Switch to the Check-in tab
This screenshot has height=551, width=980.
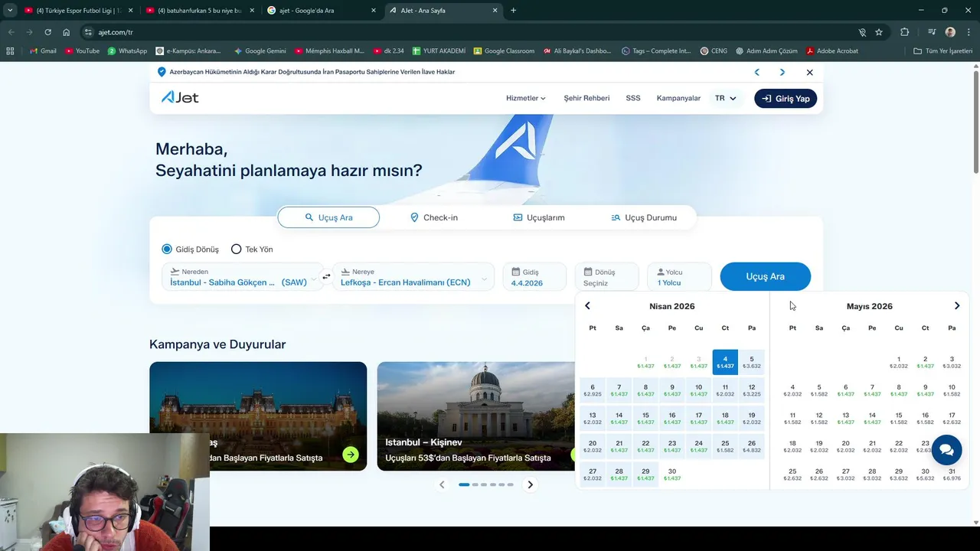click(x=433, y=217)
